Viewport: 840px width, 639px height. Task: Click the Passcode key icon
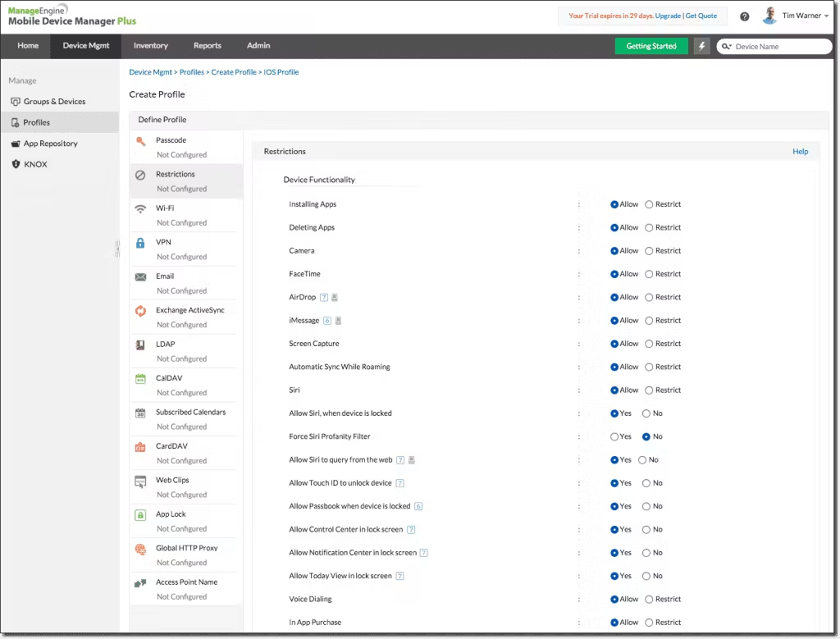pos(140,141)
